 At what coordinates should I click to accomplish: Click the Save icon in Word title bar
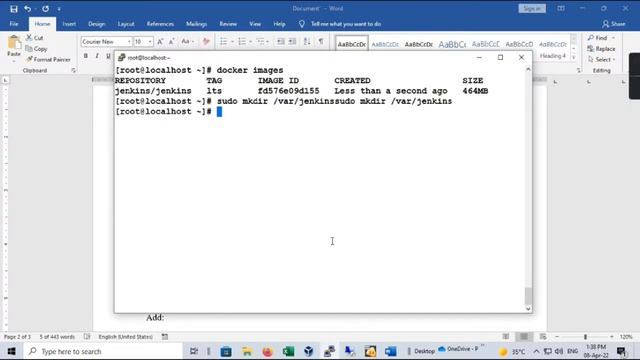(x=13, y=9)
